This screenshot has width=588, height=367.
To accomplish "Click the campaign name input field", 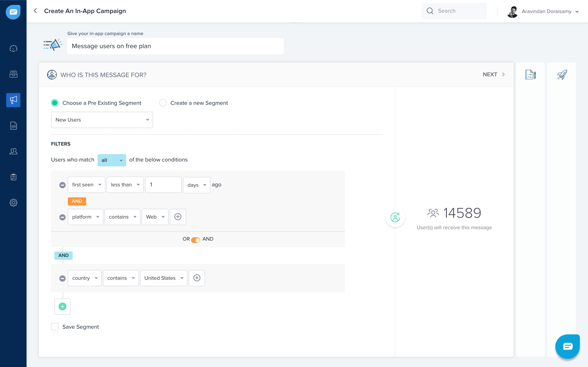I will [175, 46].
